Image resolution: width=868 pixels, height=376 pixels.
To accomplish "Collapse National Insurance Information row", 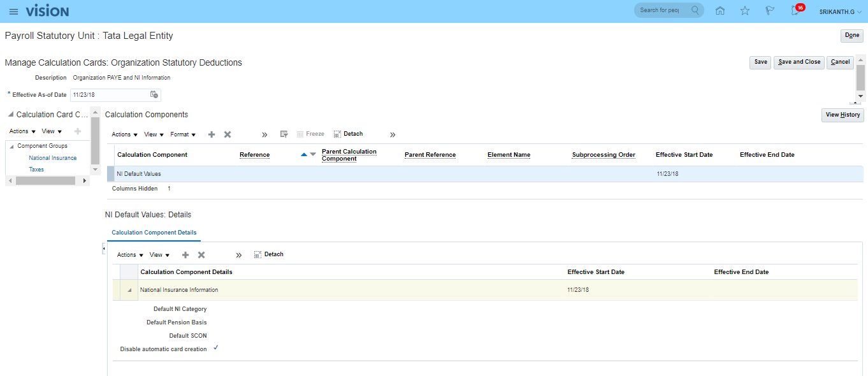I will (x=130, y=290).
